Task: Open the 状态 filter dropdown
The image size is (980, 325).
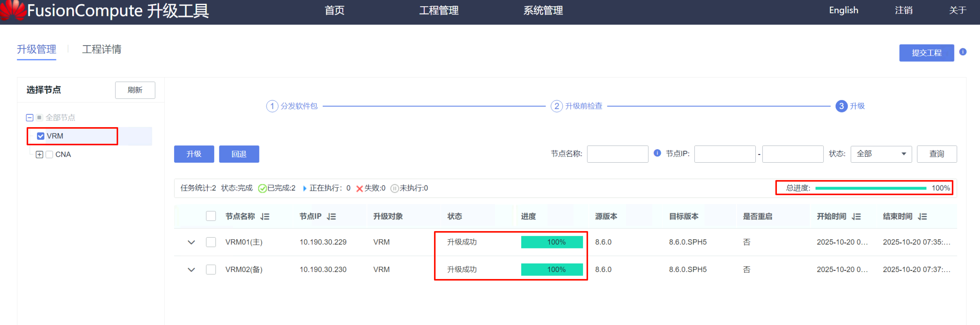Action: [881, 154]
